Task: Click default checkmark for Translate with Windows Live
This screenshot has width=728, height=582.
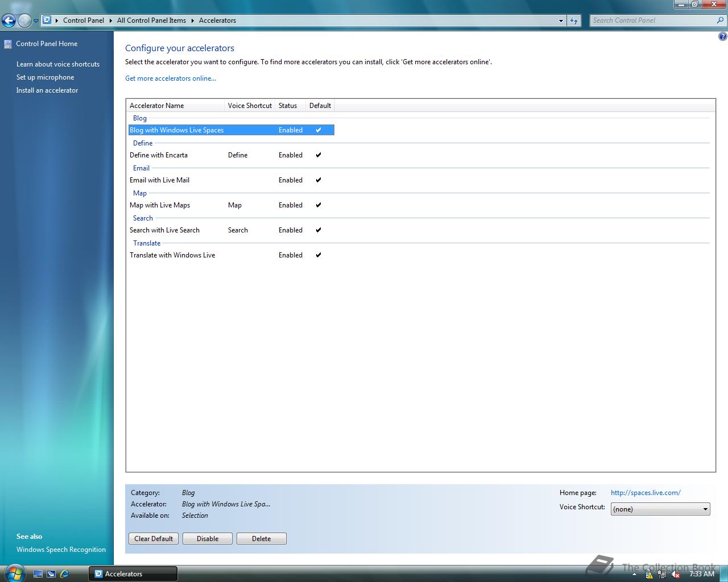Action: pyautogui.click(x=318, y=255)
